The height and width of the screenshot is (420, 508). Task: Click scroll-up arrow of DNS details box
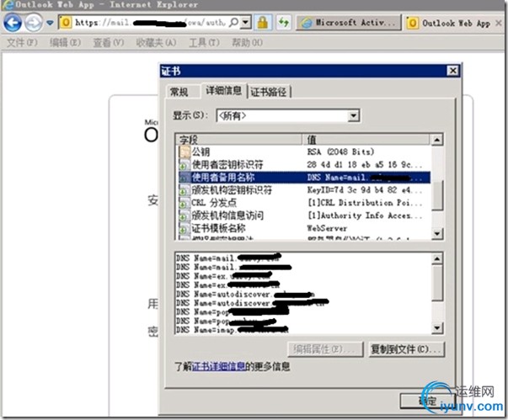coord(437,258)
